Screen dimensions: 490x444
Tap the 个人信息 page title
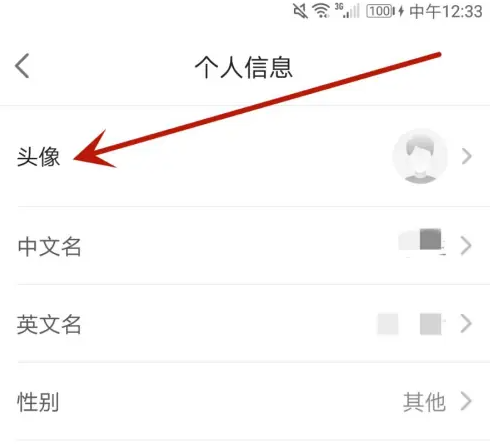click(244, 67)
